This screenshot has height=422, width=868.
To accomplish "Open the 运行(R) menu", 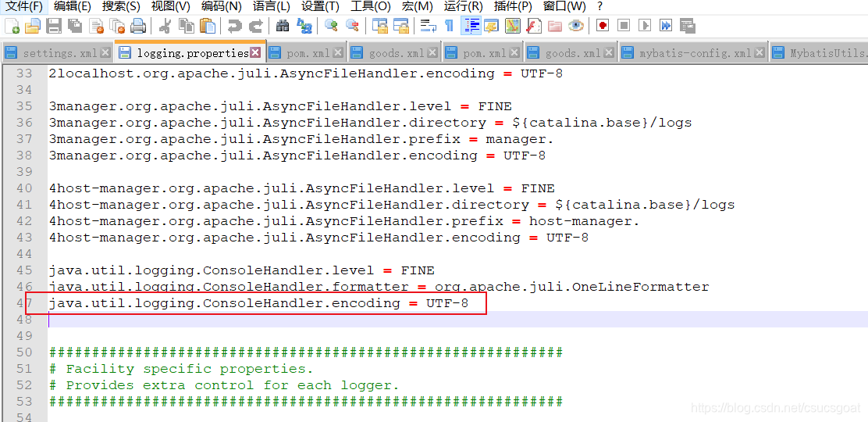I will (x=464, y=7).
